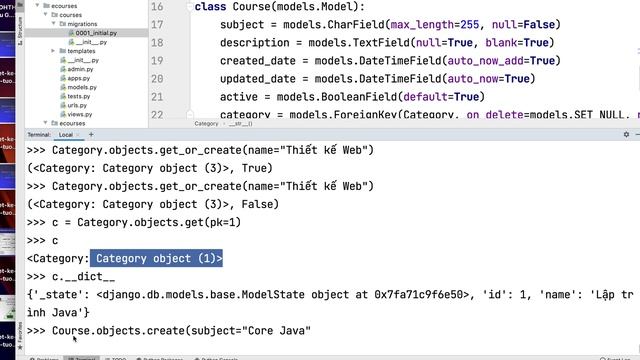Click the highlighted 'Category object (1)>' text

click(x=157, y=258)
